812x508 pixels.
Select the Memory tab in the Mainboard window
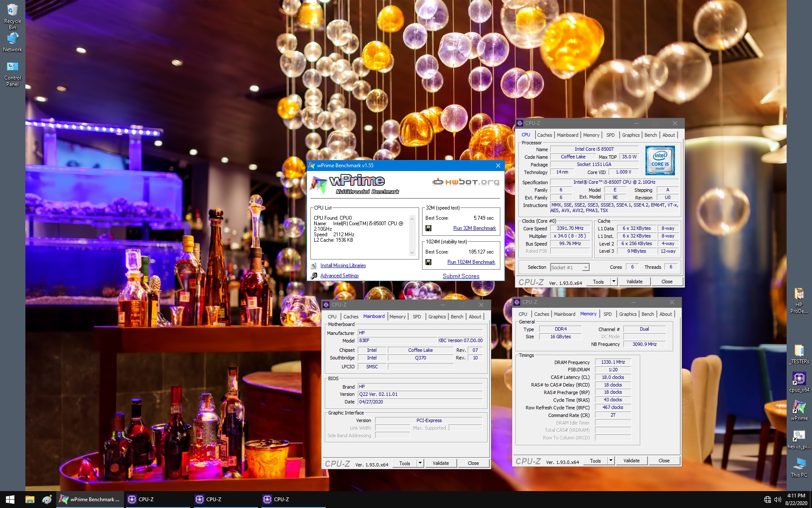click(397, 317)
